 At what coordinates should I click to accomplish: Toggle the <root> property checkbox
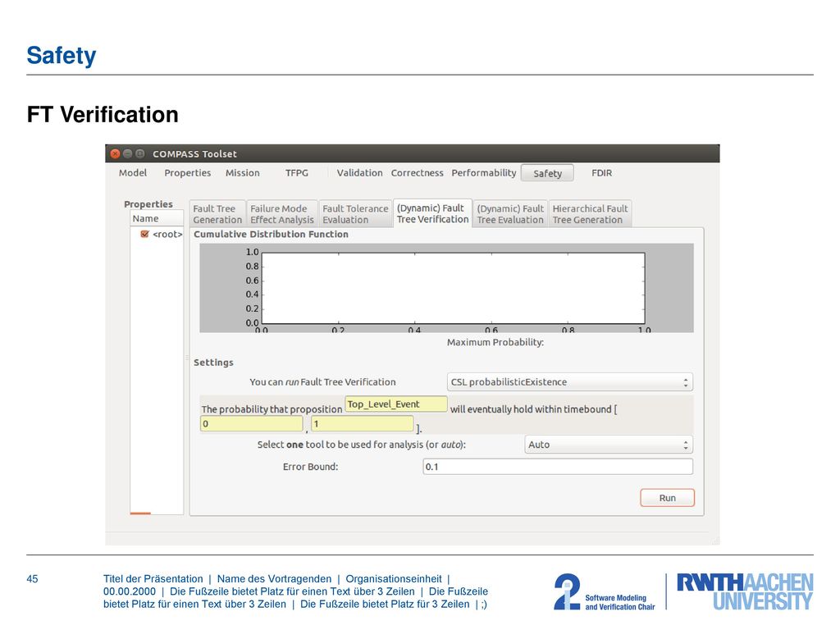(144, 234)
